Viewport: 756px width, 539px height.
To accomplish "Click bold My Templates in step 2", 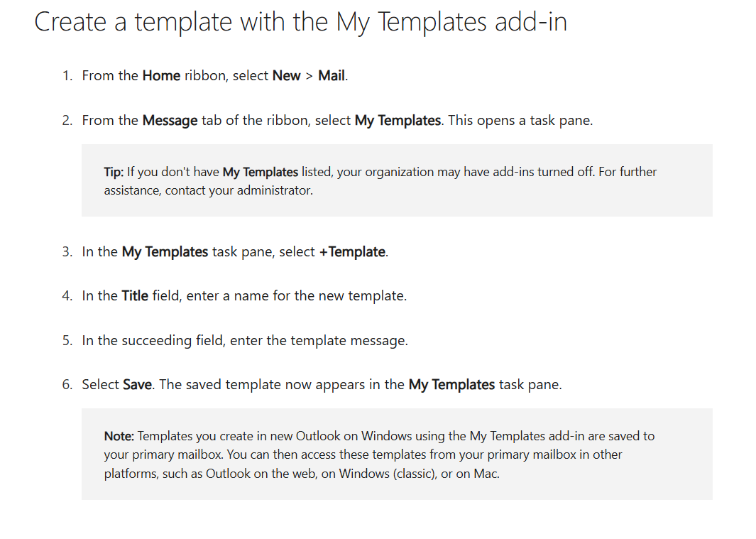I will point(398,120).
